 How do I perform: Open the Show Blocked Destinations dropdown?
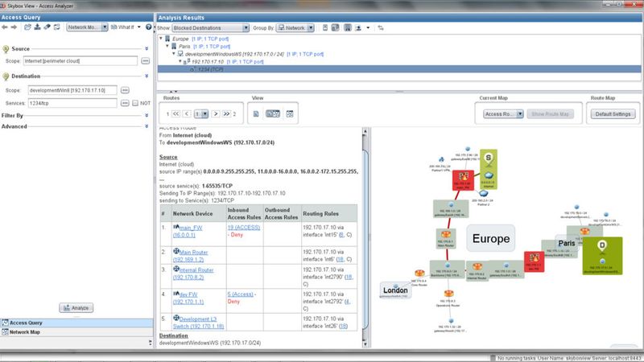tap(210, 28)
